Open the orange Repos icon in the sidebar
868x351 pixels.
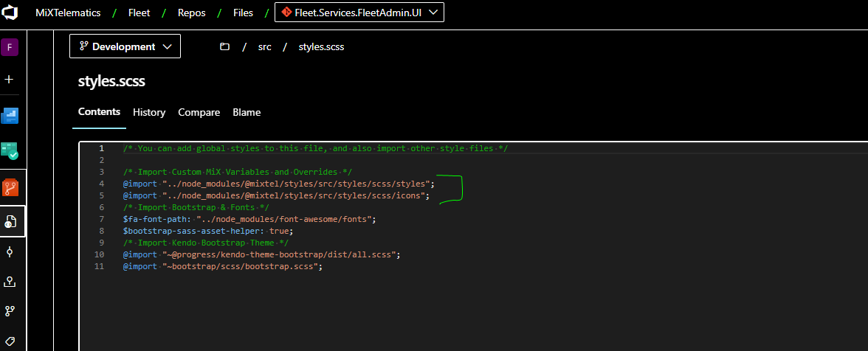(10, 187)
